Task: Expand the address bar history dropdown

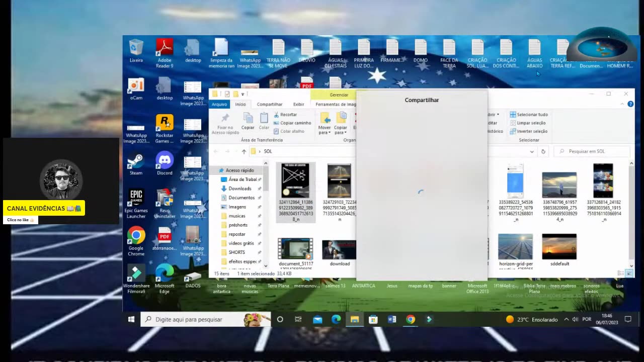Action: pyautogui.click(x=532, y=151)
